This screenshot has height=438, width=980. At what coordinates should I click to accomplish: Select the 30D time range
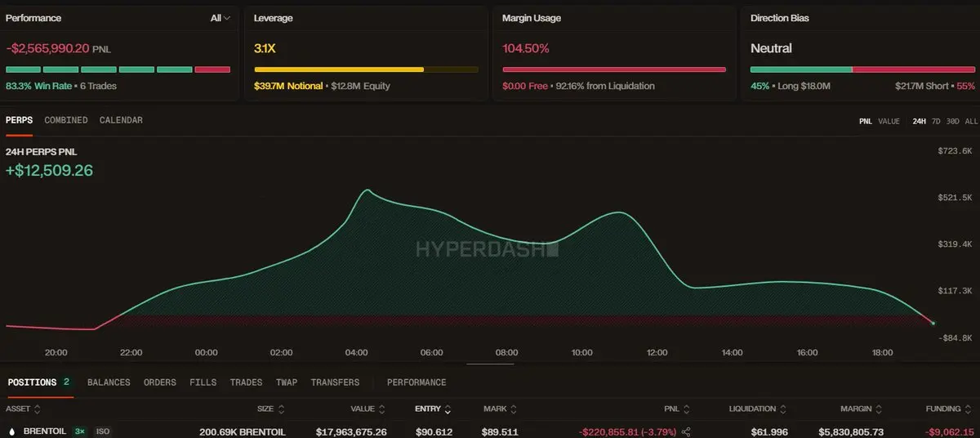[952, 121]
